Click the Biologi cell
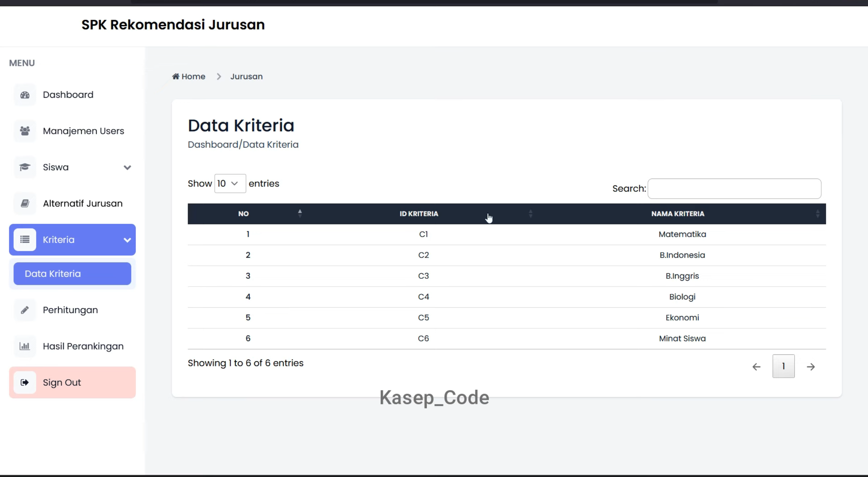Viewport: 868px width, 477px height. point(682,297)
